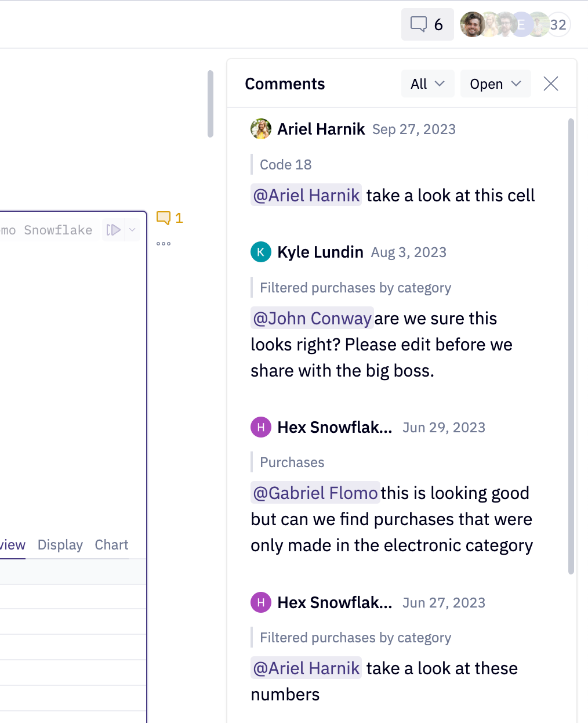Image resolution: width=588 pixels, height=723 pixels.
Task: Select the view tab
Action: 12,545
